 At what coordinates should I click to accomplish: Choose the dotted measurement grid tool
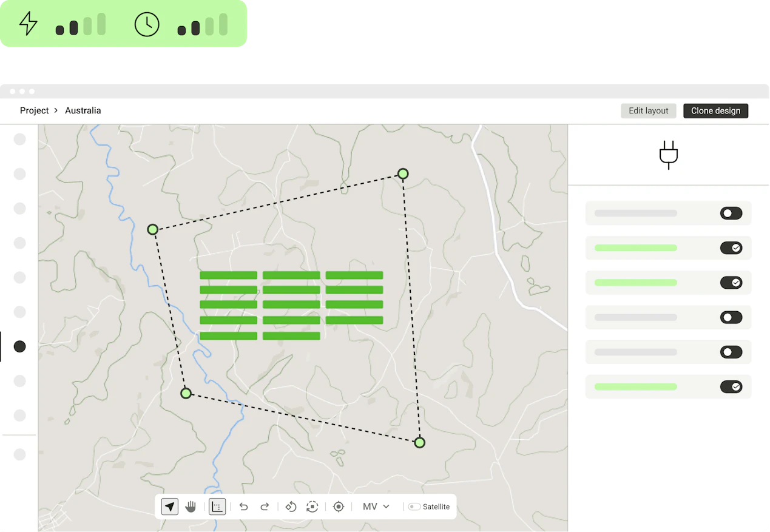pyautogui.click(x=217, y=507)
